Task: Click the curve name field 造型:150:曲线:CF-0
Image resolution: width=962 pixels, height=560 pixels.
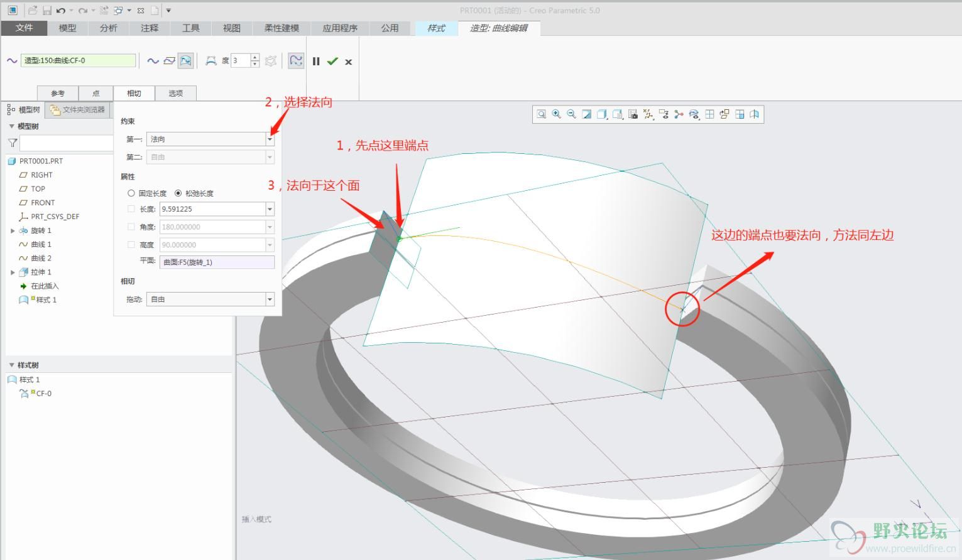Action: (79, 61)
